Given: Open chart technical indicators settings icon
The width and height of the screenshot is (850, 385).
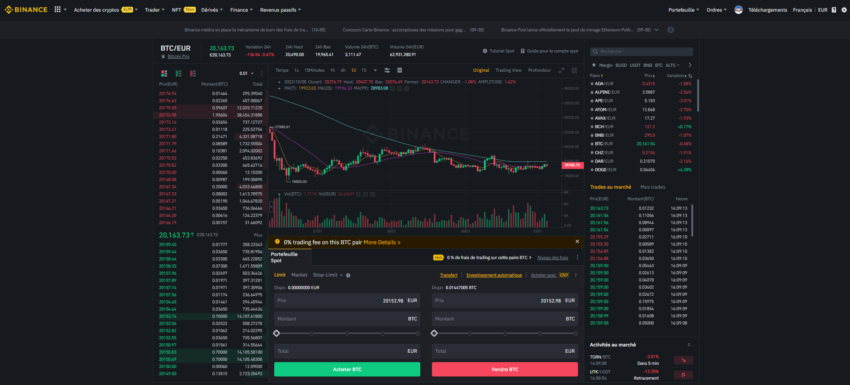Looking at the screenshot, I should tap(387, 70).
